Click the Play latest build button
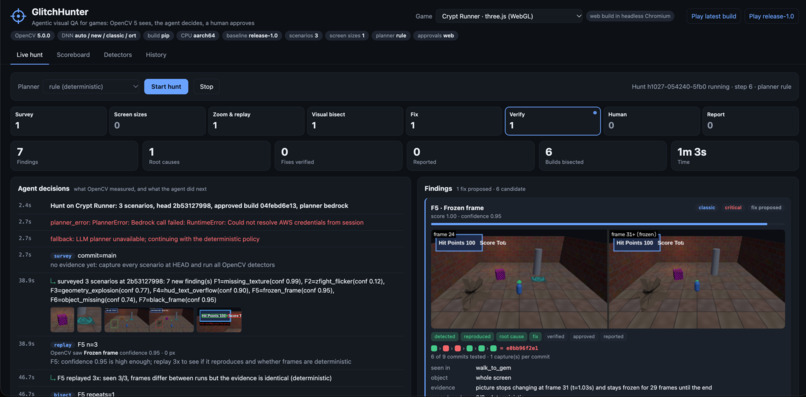Image resolution: width=806 pixels, height=397 pixels. pos(713,16)
